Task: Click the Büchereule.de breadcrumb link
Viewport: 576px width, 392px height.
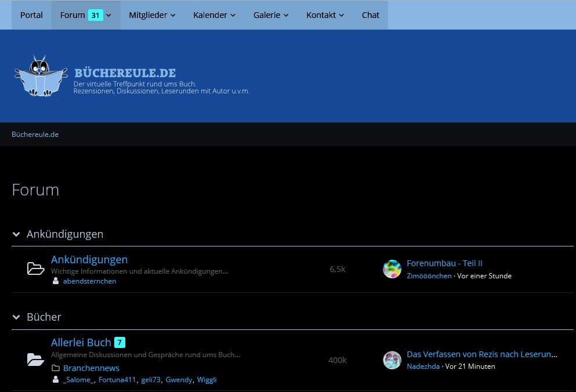Action: [35, 135]
